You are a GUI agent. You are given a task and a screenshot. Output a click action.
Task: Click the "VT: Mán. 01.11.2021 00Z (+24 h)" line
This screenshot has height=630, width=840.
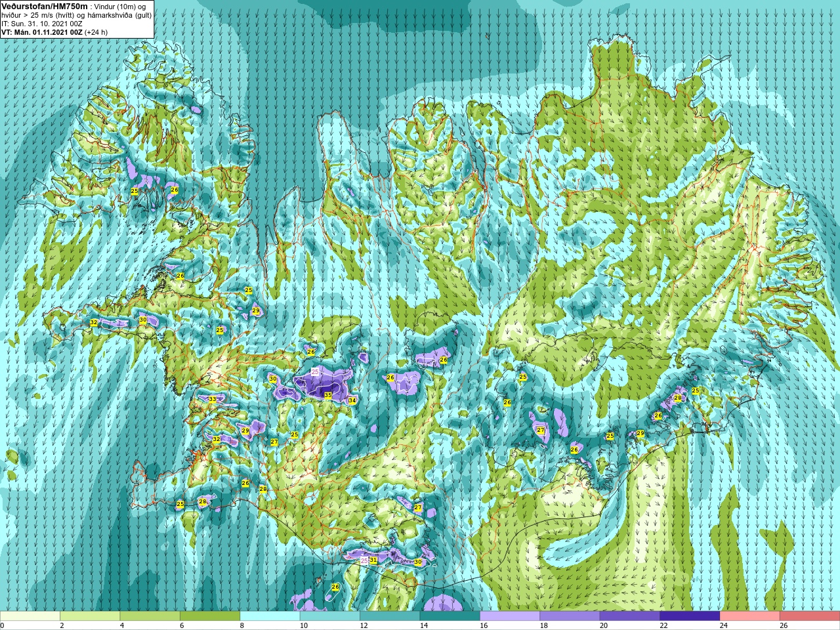pyautogui.click(x=54, y=32)
